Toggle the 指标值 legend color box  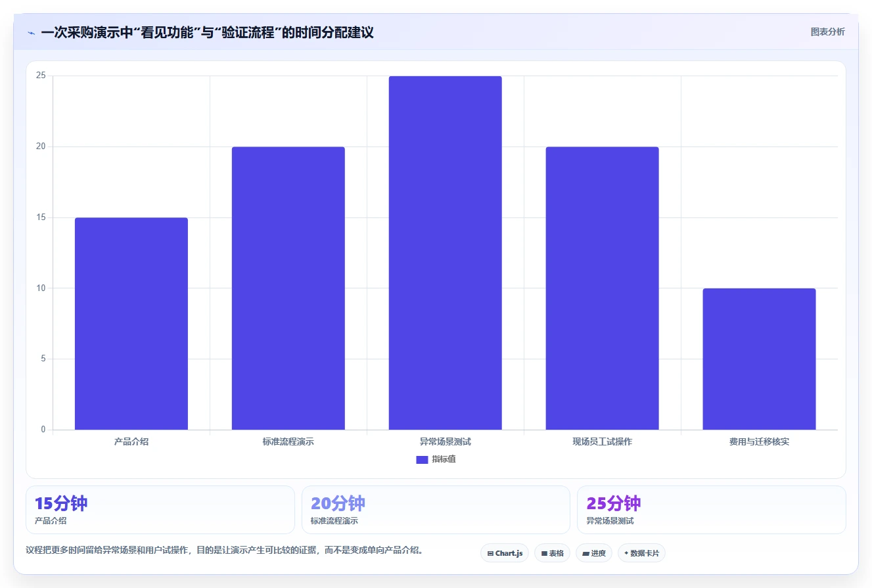422,460
